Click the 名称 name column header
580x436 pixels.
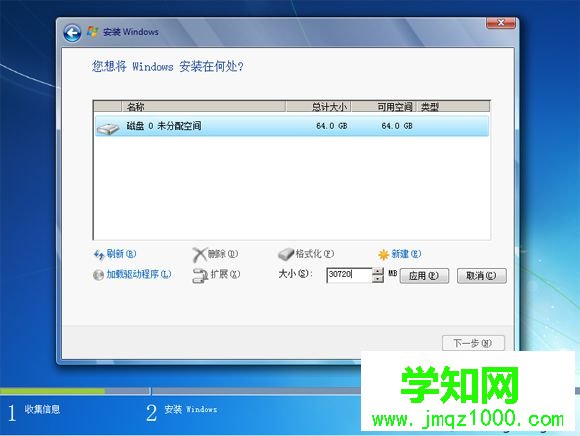pyautogui.click(x=203, y=107)
